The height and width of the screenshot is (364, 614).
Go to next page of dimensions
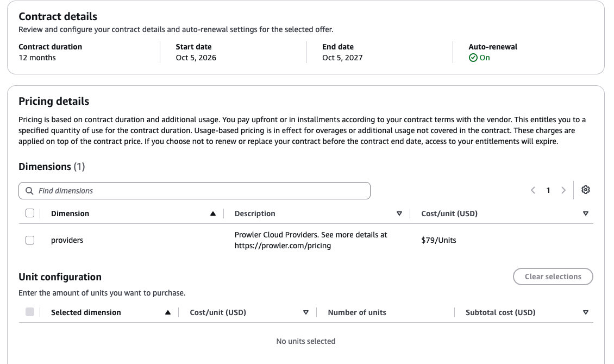(x=563, y=190)
